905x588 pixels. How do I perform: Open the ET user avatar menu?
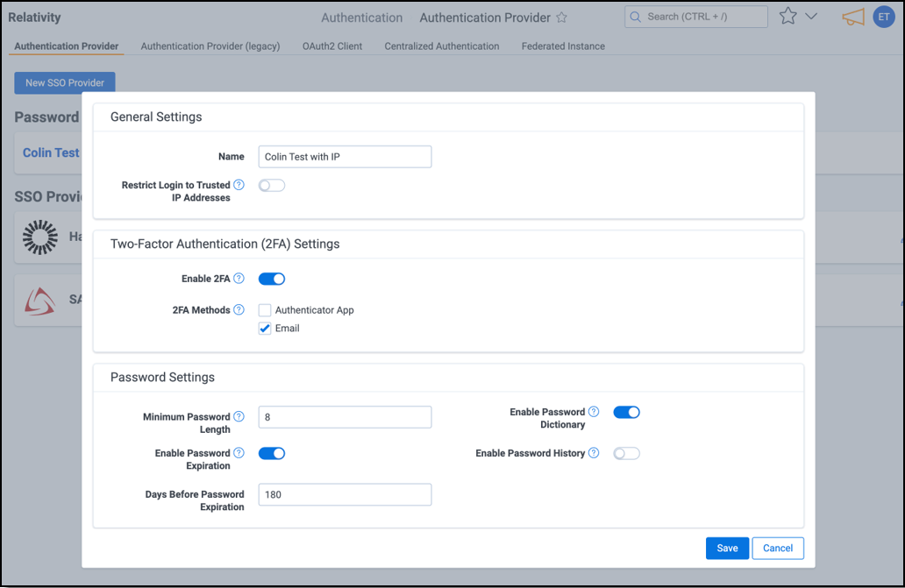[x=883, y=17]
